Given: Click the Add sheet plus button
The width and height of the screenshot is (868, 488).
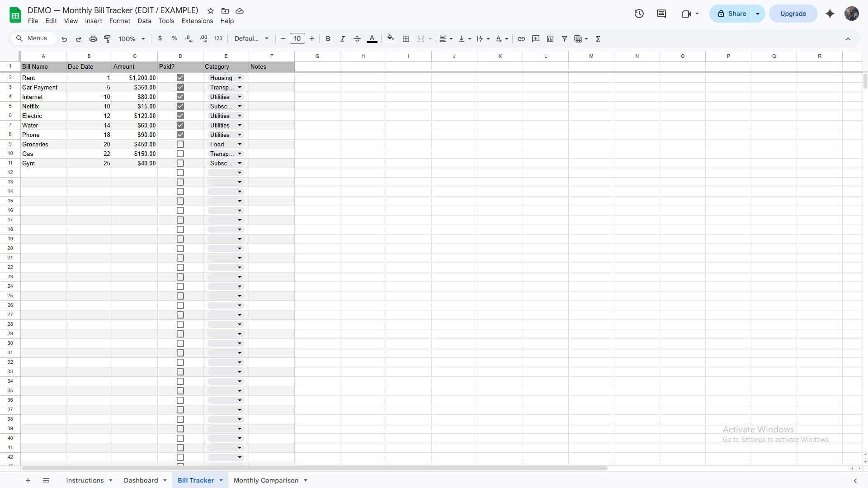Looking at the screenshot, I should click(x=28, y=480).
